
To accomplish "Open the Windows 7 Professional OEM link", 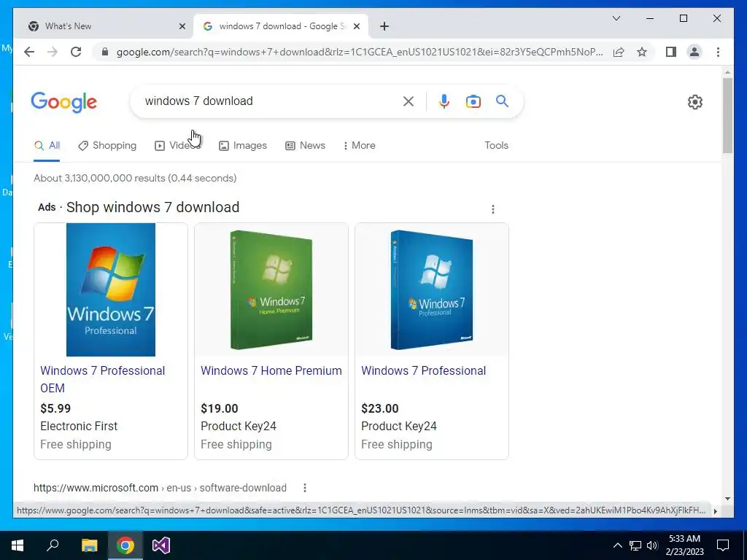I will pos(102,379).
